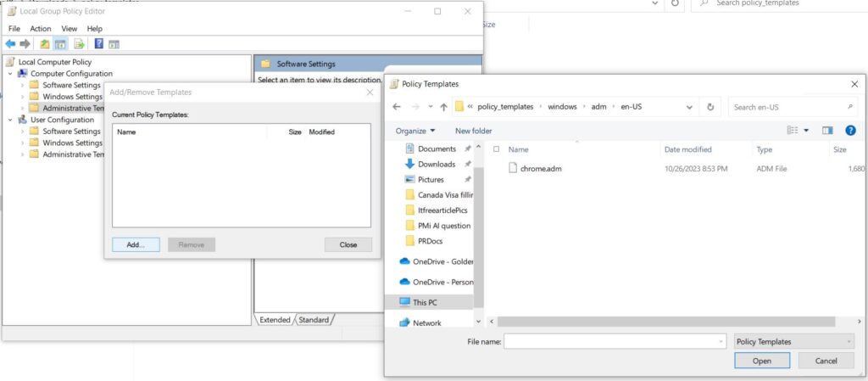
Task: Click the horizontal scrollbar in file list
Action: (666, 322)
